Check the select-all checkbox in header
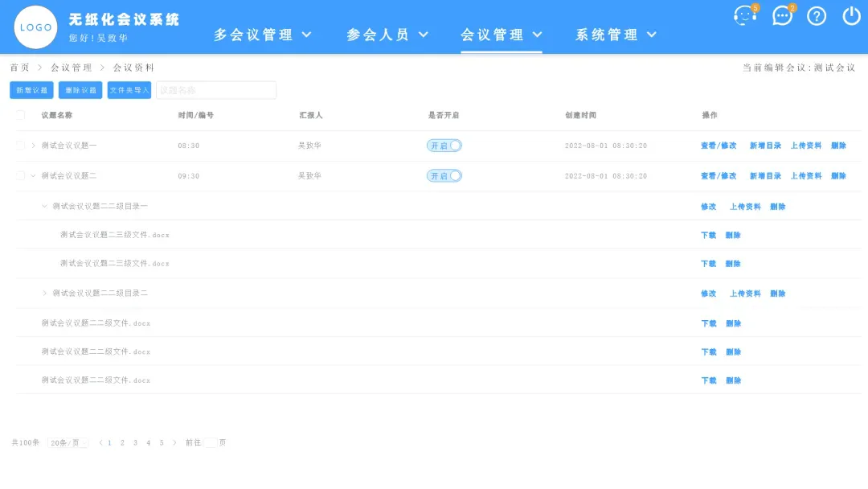 point(20,115)
